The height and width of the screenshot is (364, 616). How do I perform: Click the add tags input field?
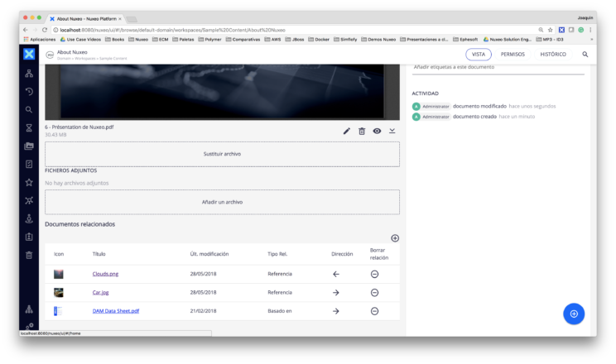click(x=498, y=68)
